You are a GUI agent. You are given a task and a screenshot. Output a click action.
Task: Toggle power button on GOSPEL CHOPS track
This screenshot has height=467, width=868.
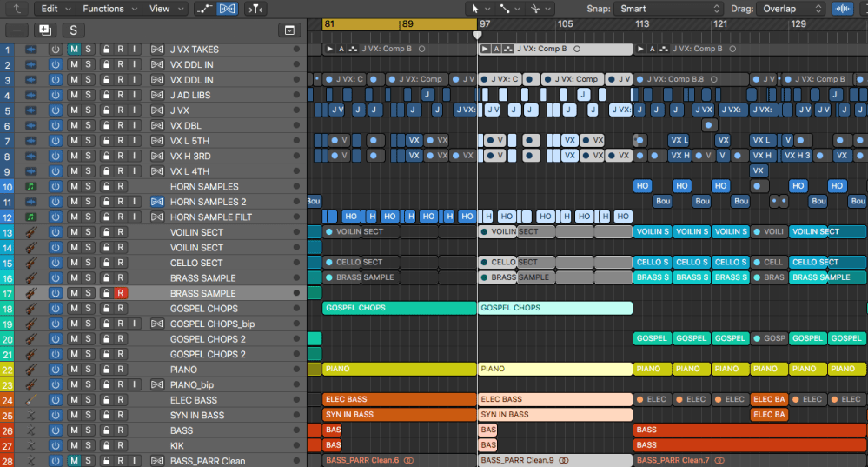click(56, 309)
